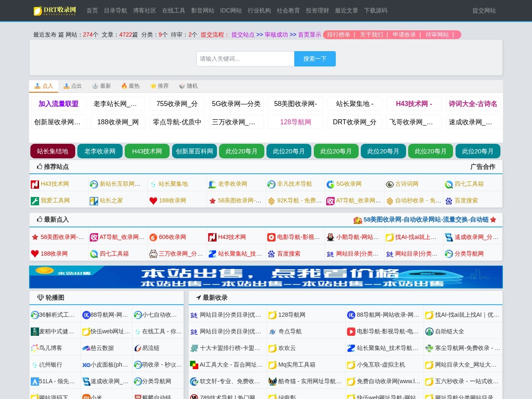The image size is (532, 399).
Task: Open 首页 in top navigation
Action: [x=92, y=10]
